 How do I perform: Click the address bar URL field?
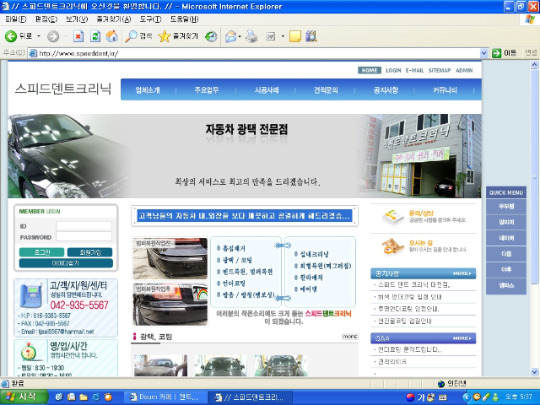coord(254,53)
